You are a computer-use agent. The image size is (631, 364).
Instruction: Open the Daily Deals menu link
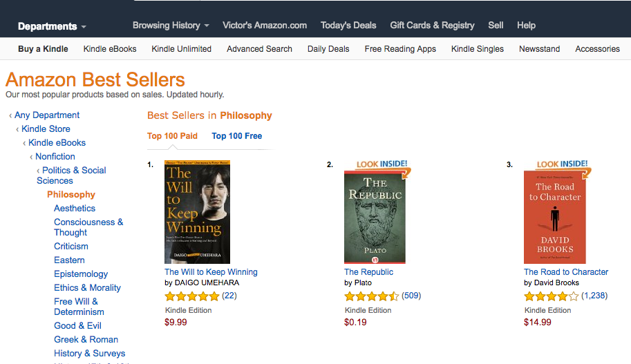tap(328, 49)
